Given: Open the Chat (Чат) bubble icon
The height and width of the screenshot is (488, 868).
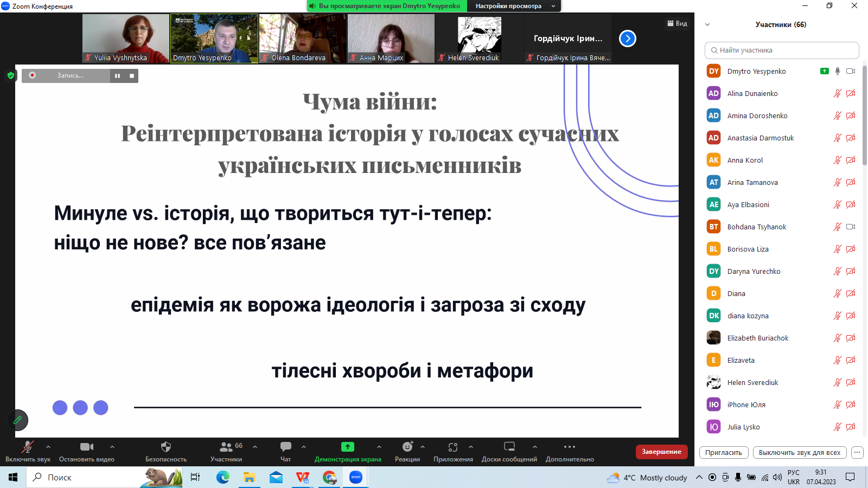Looking at the screenshot, I should point(285,447).
